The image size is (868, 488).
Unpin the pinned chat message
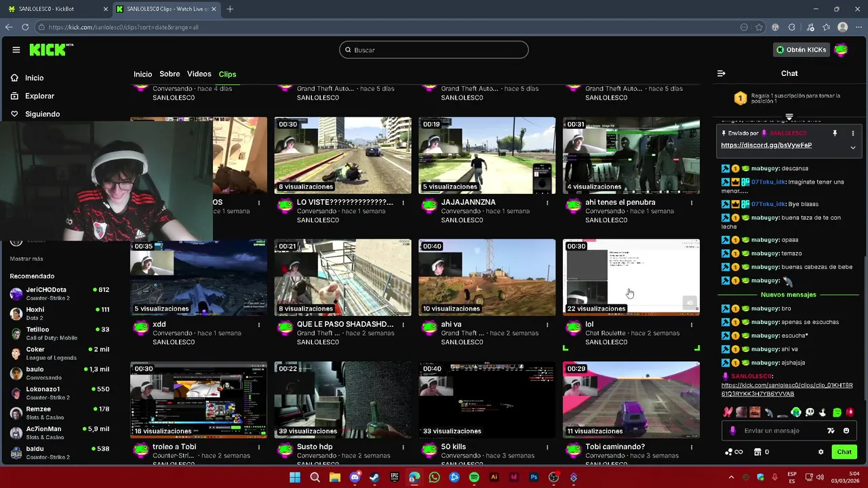click(835, 134)
